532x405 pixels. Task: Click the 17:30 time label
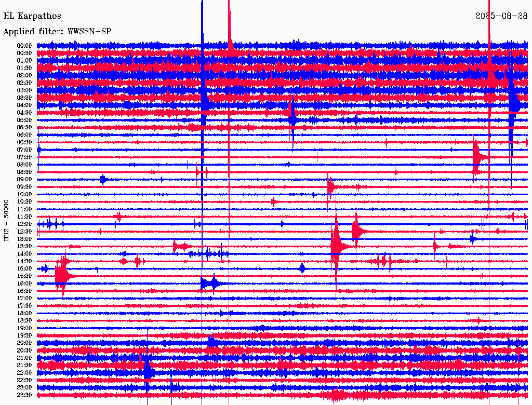pyautogui.click(x=24, y=306)
